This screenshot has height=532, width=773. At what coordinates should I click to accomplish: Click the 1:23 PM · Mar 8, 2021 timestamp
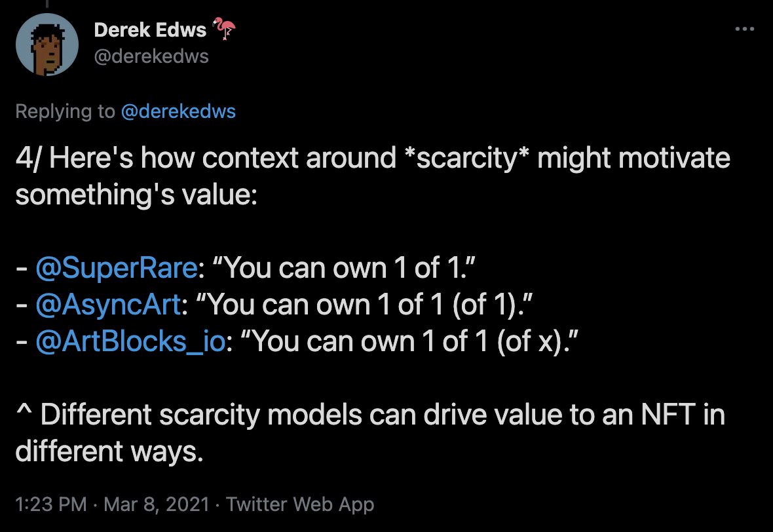tap(113, 504)
